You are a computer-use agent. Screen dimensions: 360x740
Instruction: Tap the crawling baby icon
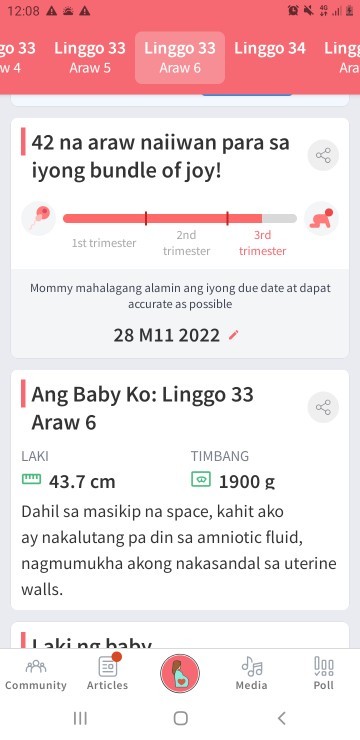(x=321, y=219)
